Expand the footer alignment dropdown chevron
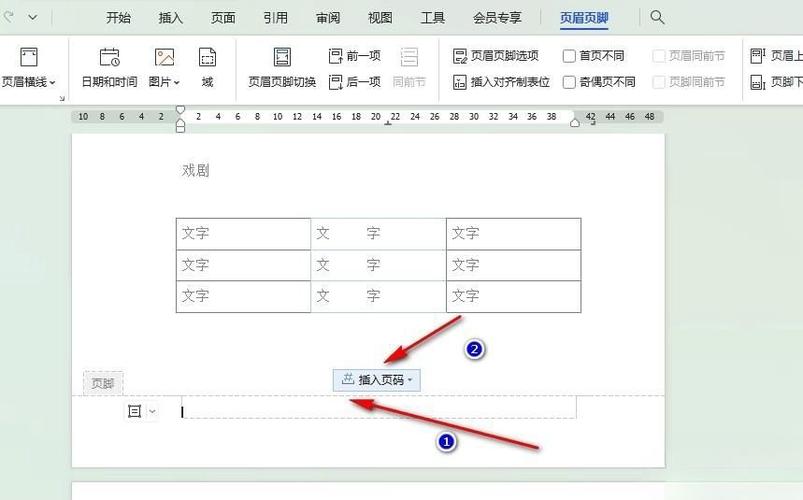Viewport: 803px width, 500px height. click(x=152, y=411)
